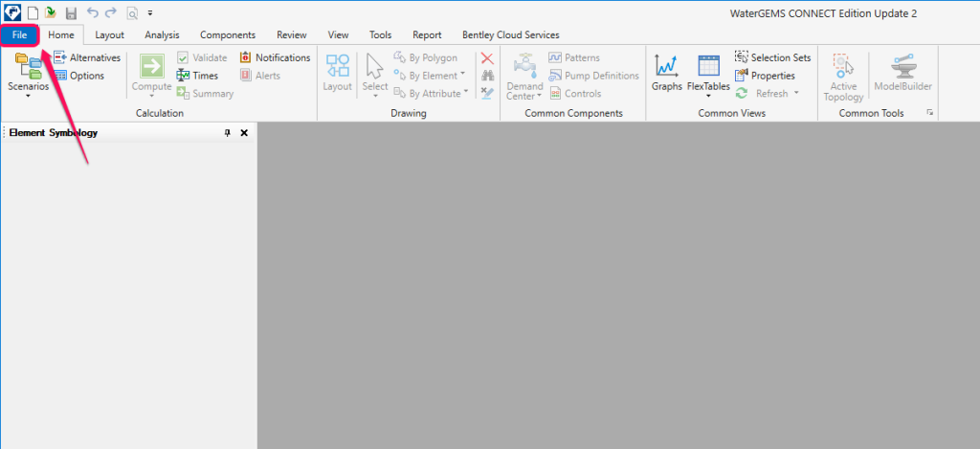
Task: Click the clear highlight pencil icon
Action: (487, 93)
